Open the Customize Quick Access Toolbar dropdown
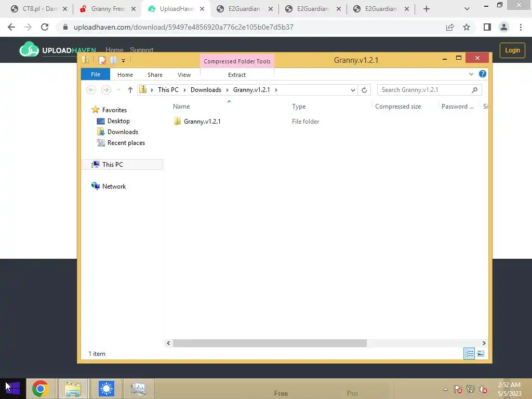The height and width of the screenshot is (399, 532). coord(123,61)
